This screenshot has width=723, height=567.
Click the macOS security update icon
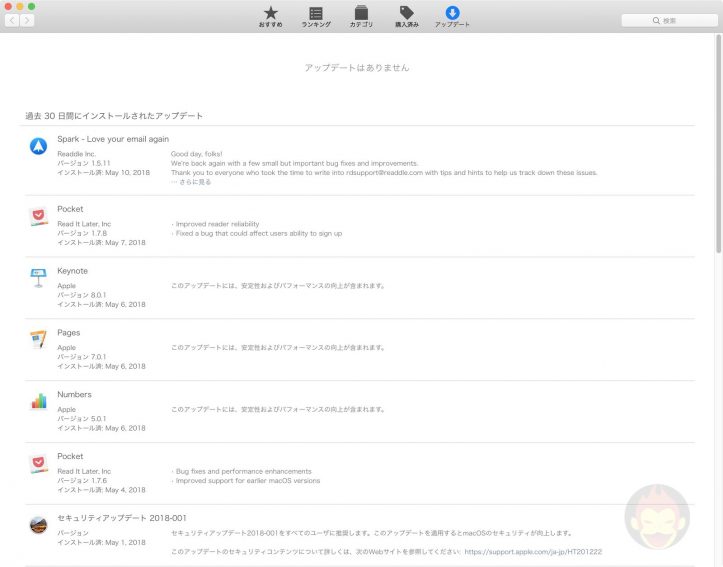38,525
